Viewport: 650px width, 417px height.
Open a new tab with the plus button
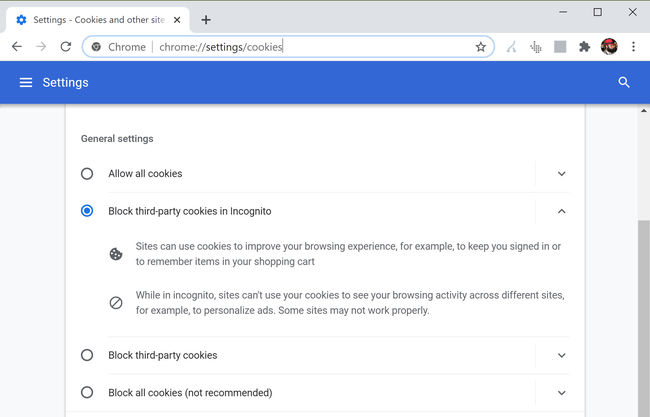click(206, 20)
